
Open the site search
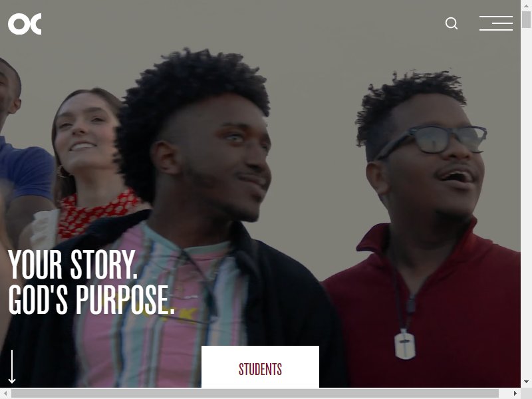452,23
